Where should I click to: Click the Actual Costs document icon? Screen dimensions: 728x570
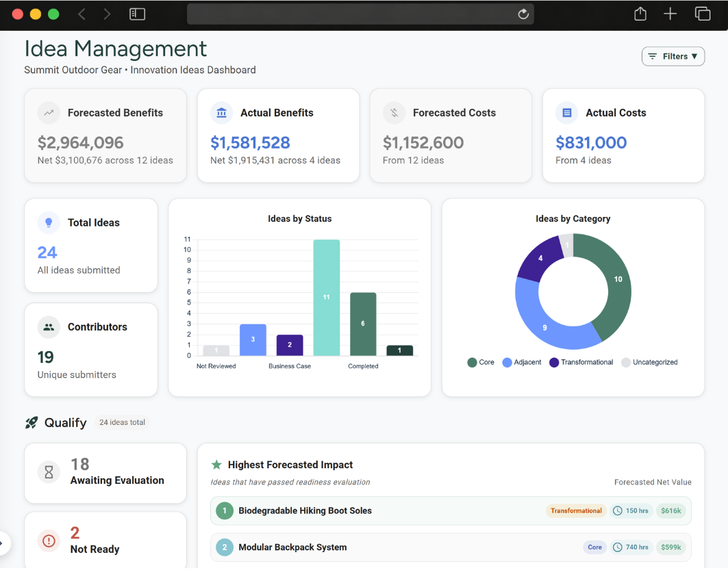click(x=567, y=113)
